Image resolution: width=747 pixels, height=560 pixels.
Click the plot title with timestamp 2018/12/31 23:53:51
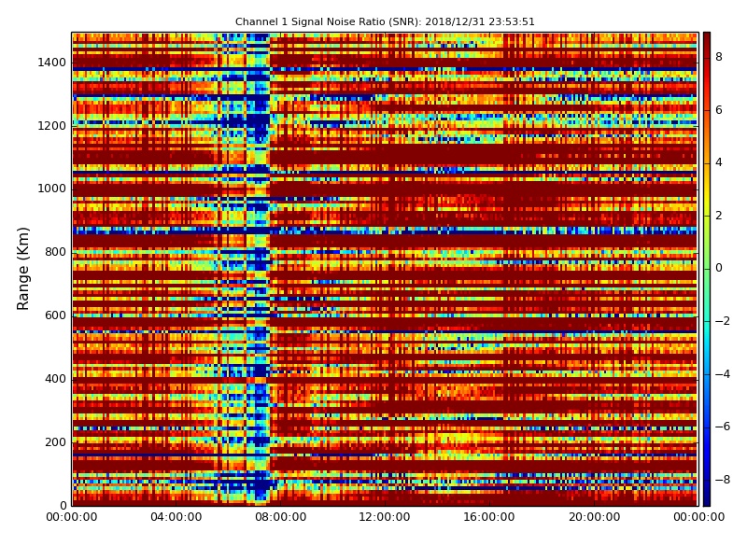[x=385, y=21]
